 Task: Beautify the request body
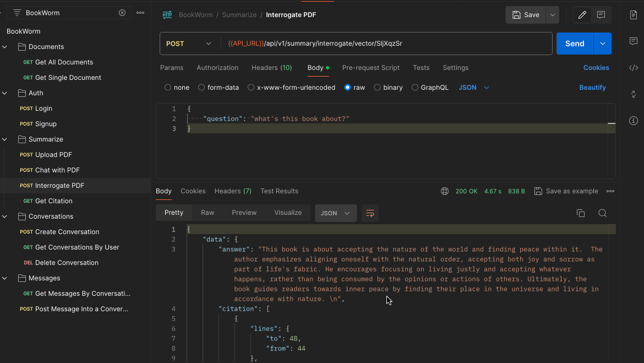[x=592, y=88]
